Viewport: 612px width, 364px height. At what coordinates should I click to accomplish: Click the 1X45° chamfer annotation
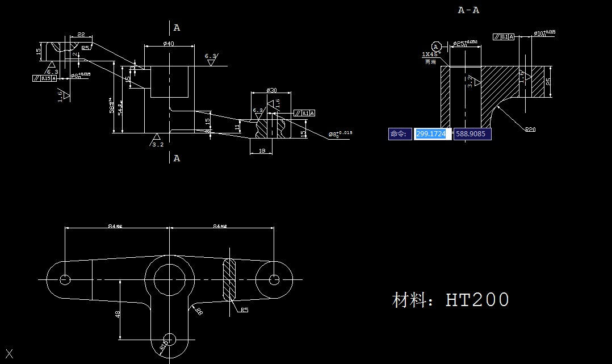(x=431, y=54)
